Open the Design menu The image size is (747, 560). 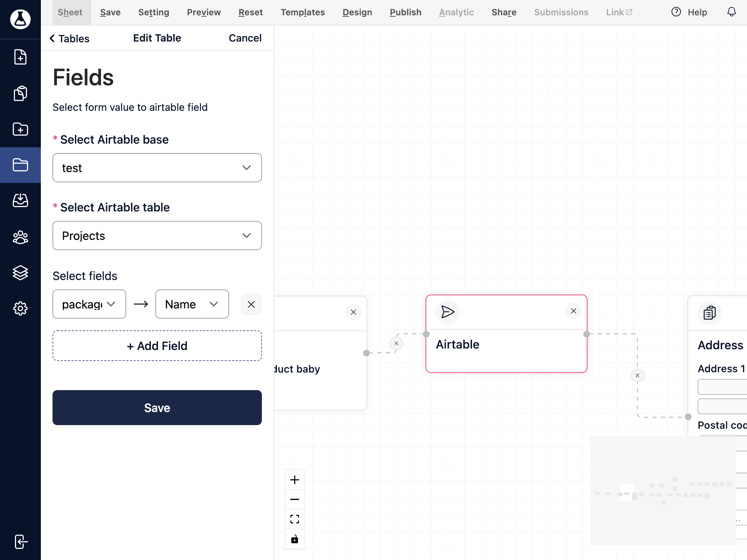357,12
